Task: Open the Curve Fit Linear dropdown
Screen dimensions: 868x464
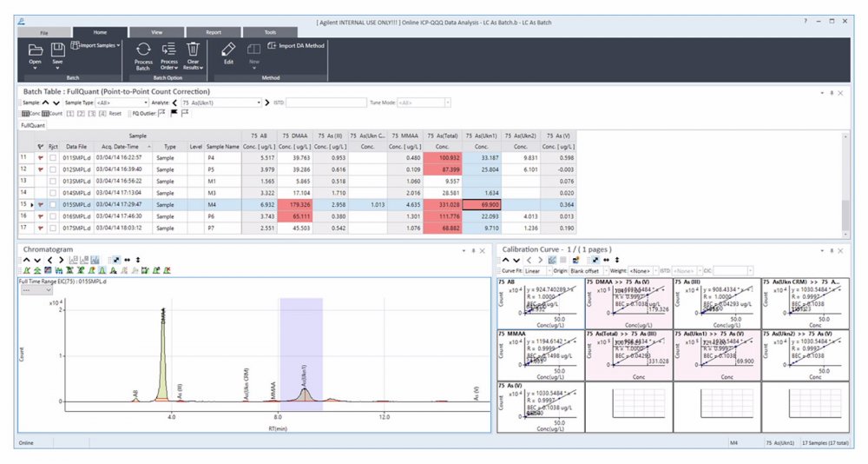Action: (x=537, y=271)
